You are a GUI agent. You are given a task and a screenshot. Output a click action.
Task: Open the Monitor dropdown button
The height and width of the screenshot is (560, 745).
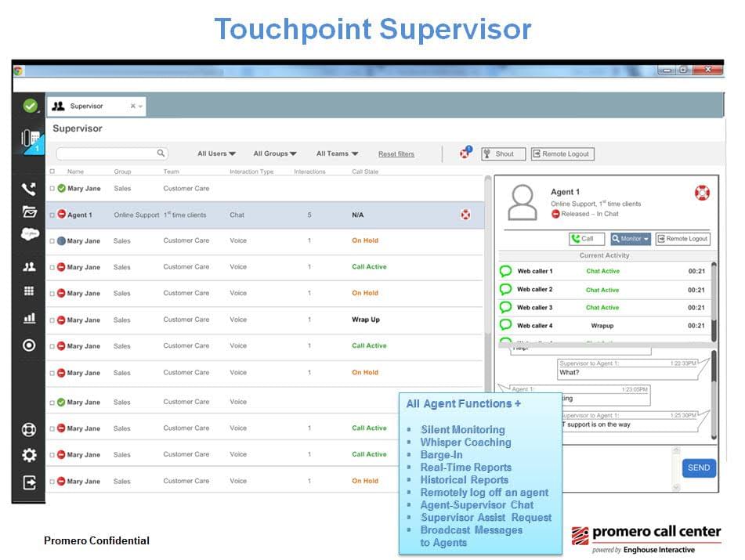point(630,238)
